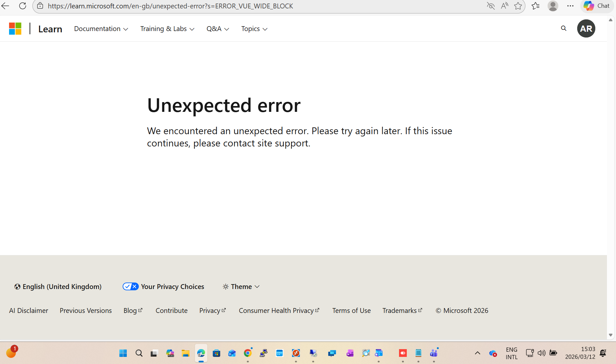Viewport: 616px width, 364px height.
Task: Open the Privacy footer link
Action: [x=212, y=311]
